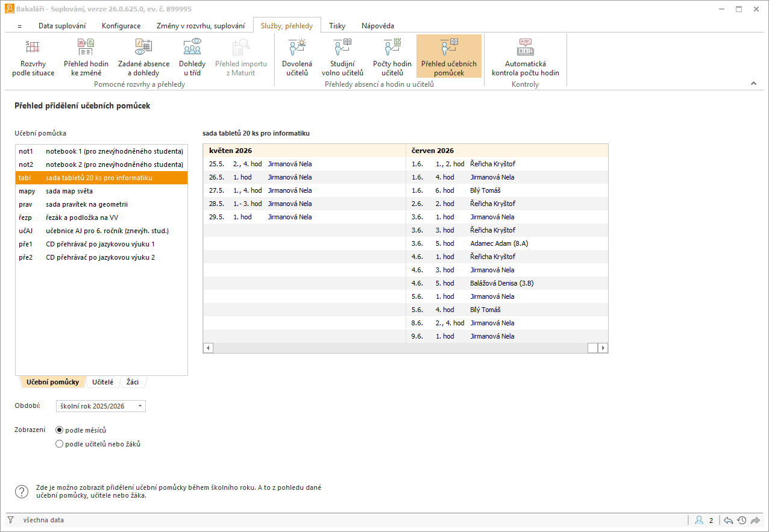Open the Tisky tab

pyautogui.click(x=337, y=26)
